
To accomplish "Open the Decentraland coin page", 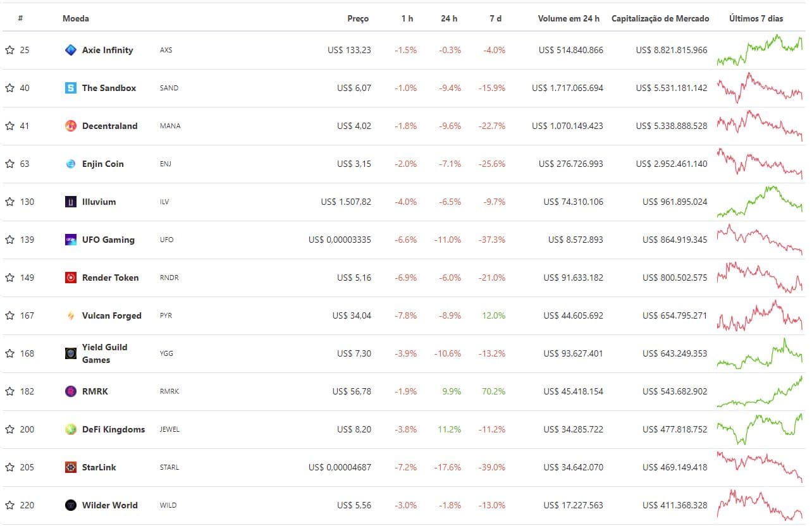I will click(109, 126).
